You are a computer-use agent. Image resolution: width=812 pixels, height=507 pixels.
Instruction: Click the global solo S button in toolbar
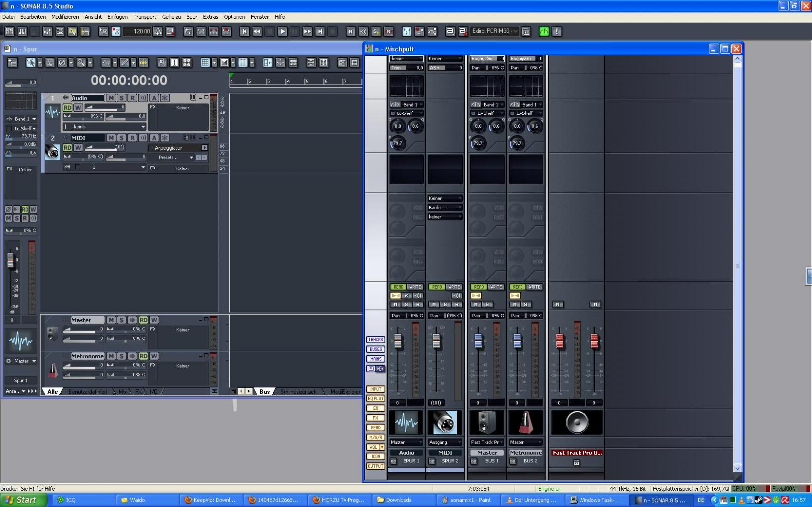389,31
